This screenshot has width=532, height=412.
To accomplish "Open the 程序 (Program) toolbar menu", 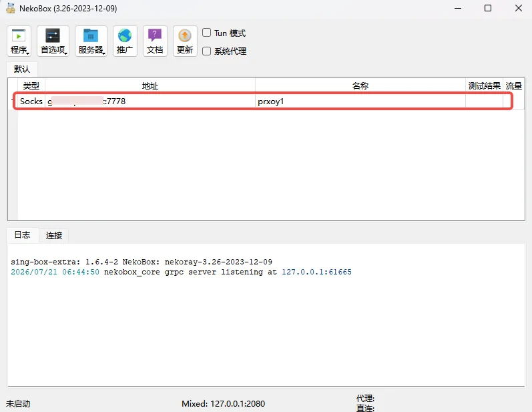I will 19,41.
